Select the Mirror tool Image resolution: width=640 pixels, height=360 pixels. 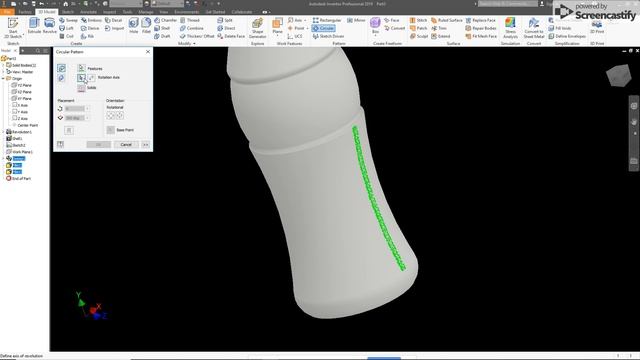[356, 20]
